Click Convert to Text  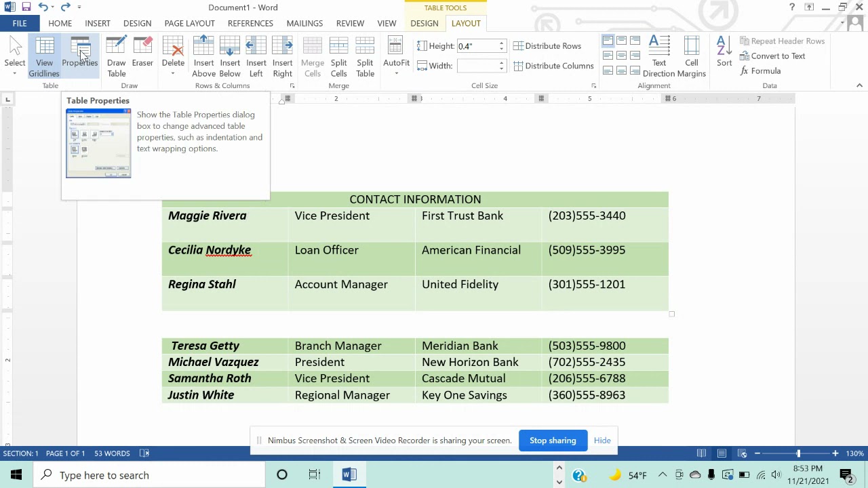(x=772, y=56)
